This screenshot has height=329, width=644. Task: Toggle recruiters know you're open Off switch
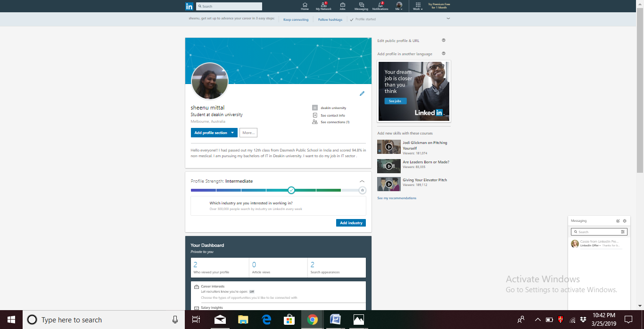[252, 292]
